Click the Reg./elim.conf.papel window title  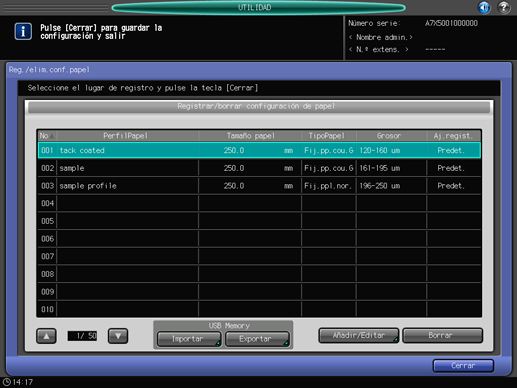click(49, 70)
